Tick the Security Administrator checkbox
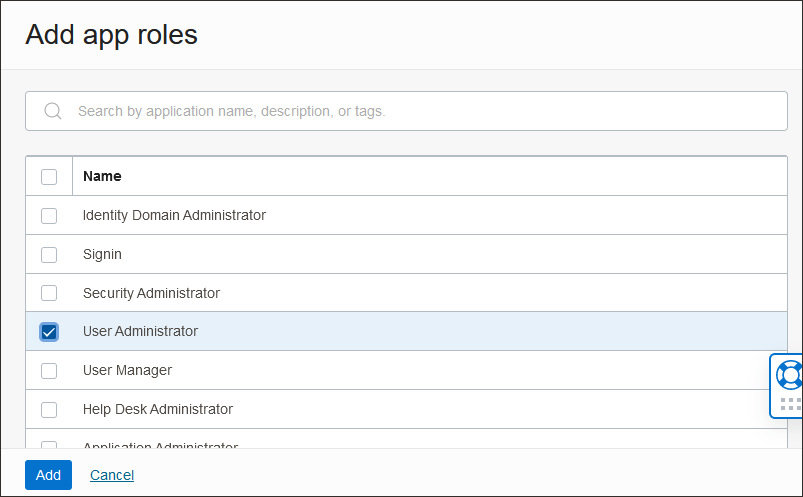The width and height of the screenshot is (803, 497). [49, 293]
